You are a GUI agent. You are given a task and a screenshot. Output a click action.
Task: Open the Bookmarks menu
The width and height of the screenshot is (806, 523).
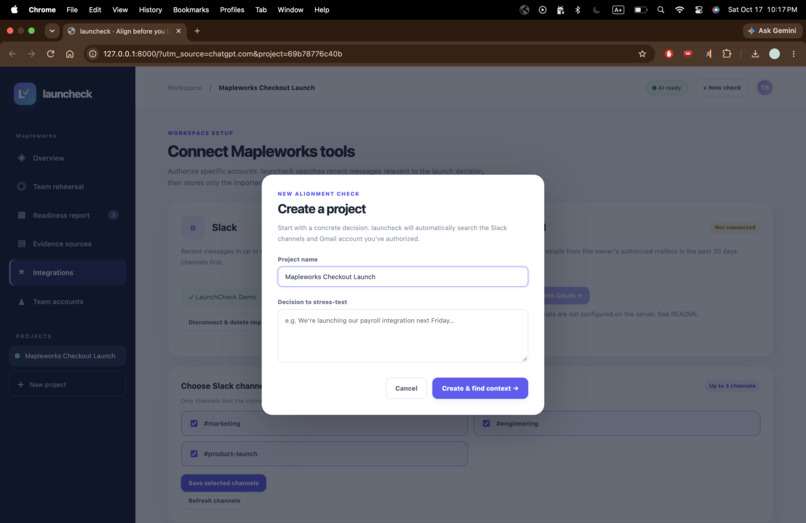(x=191, y=10)
